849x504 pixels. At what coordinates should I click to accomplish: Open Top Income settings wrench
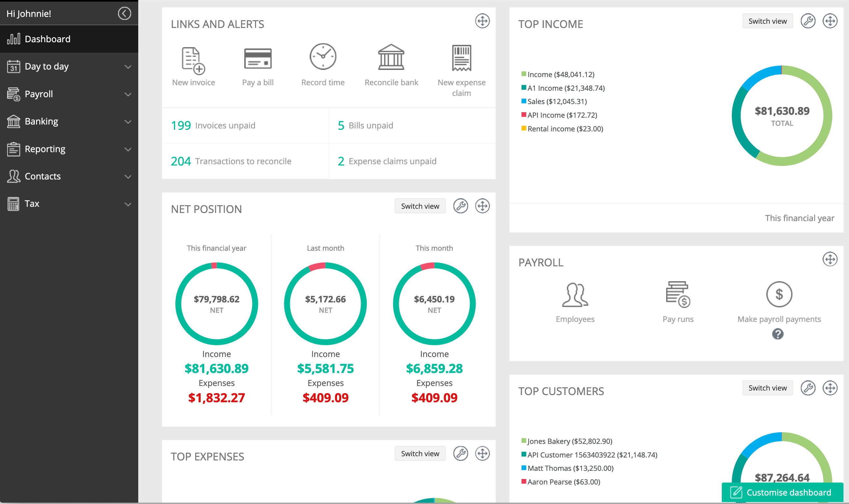[808, 21]
